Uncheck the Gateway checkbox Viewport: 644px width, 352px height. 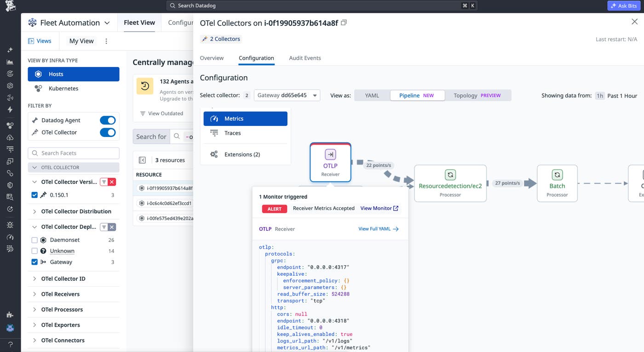[x=34, y=262]
